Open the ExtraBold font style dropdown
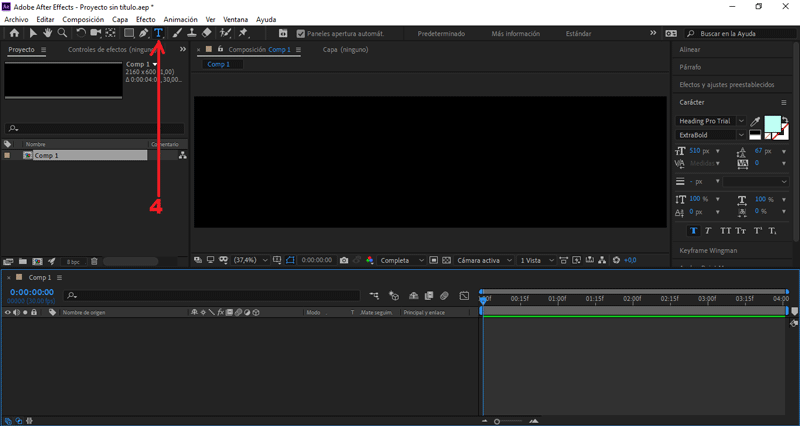Viewport: 800px width, 426px height. pyautogui.click(x=710, y=135)
